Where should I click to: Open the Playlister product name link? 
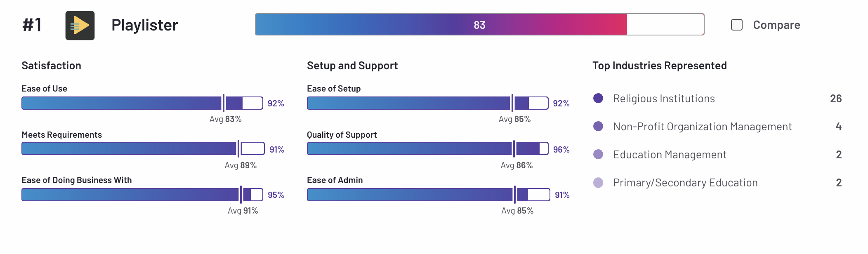point(145,25)
